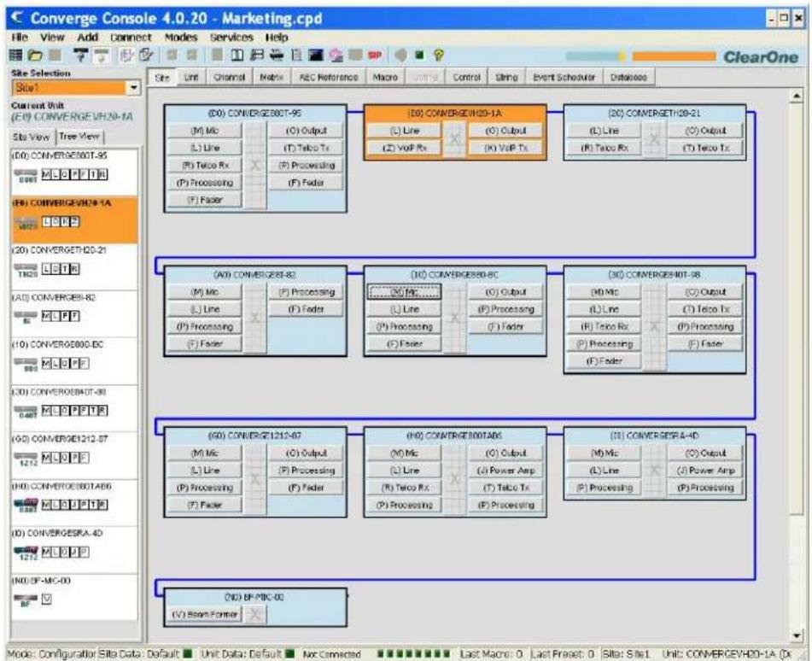Click the red SIP toolbar icon
The image size is (812, 661).
(375, 55)
